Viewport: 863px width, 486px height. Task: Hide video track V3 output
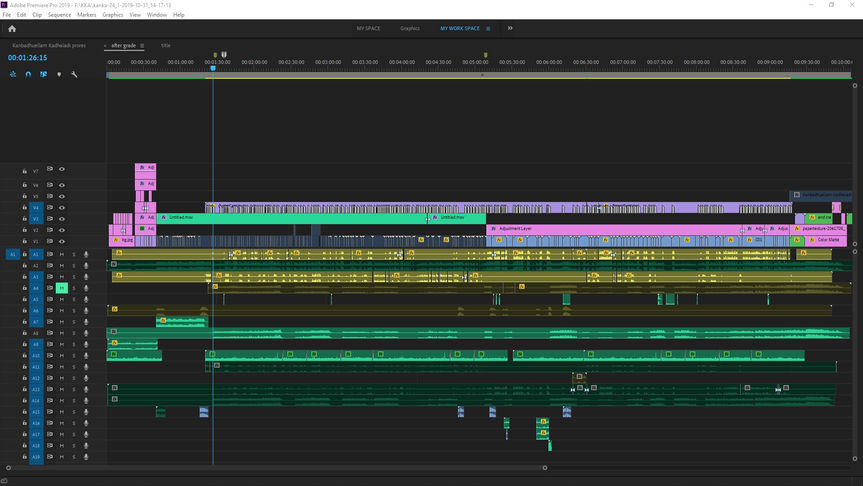tap(62, 219)
